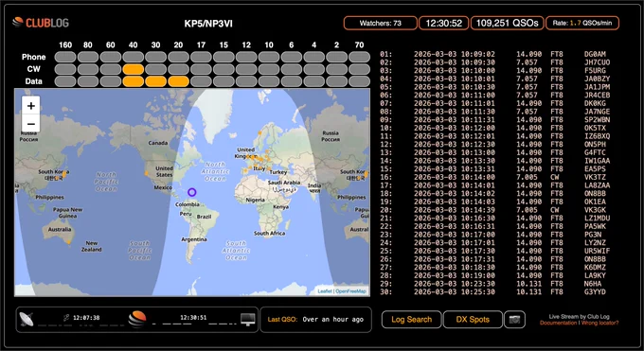Click the Rate 1.7 QSOs/min display
Viewport: 644px width, 351px height.
click(582, 23)
